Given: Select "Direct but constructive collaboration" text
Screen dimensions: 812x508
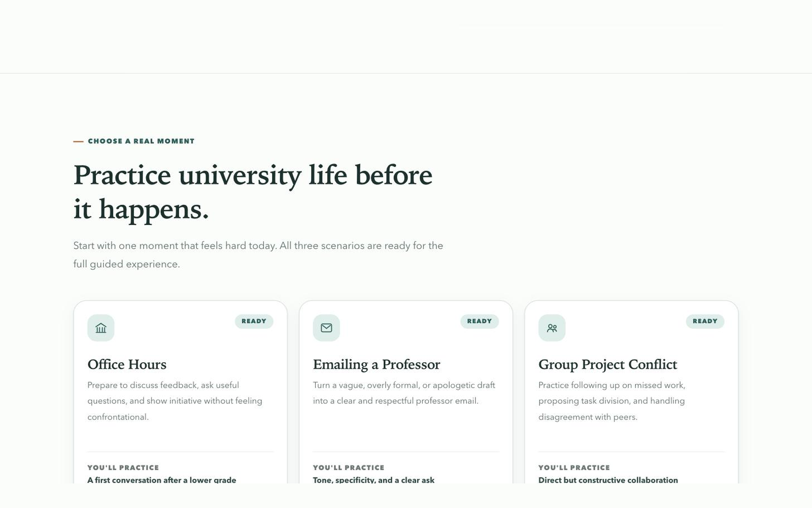Looking at the screenshot, I should pos(608,480).
